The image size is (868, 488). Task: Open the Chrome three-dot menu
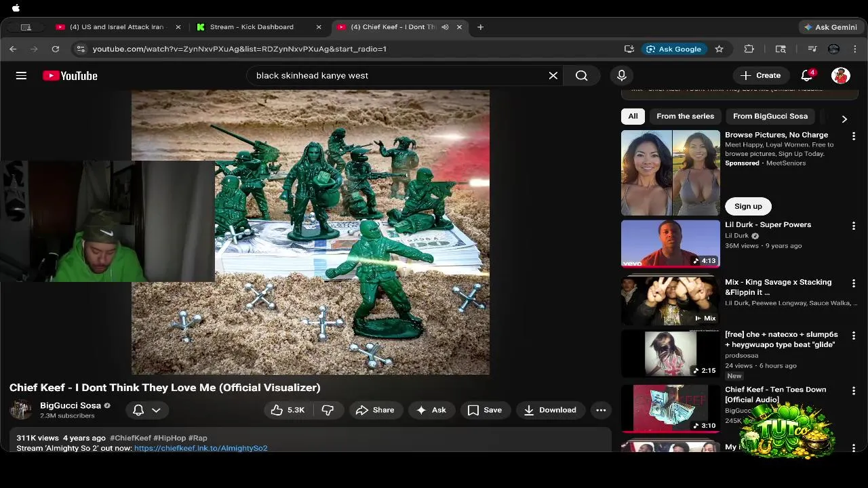pyautogui.click(x=855, y=49)
